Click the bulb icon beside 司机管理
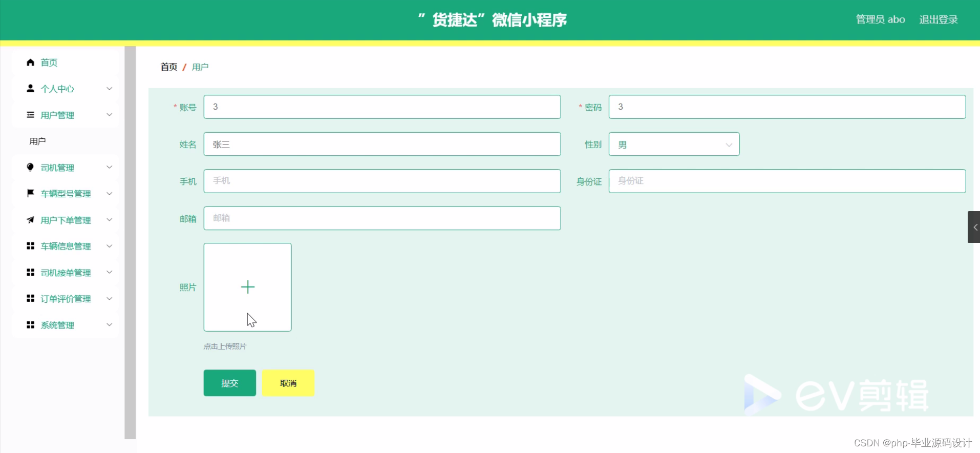This screenshot has width=980, height=453. 30,167
